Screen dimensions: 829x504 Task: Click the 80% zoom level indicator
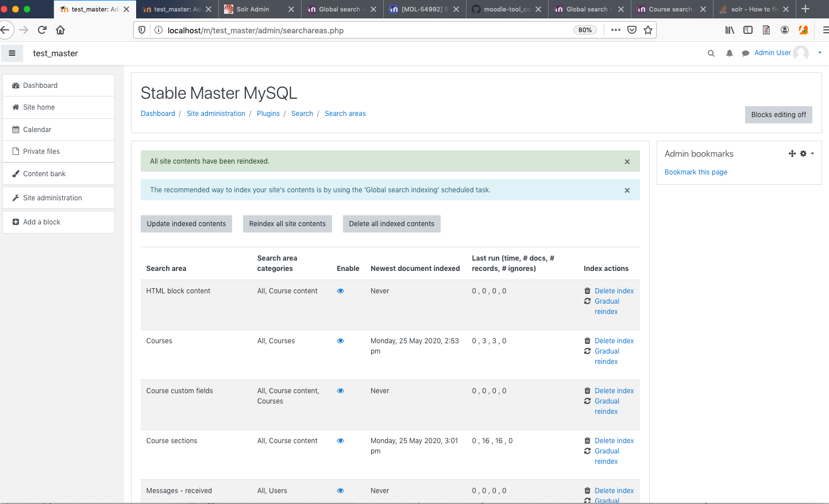click(585, 30)
